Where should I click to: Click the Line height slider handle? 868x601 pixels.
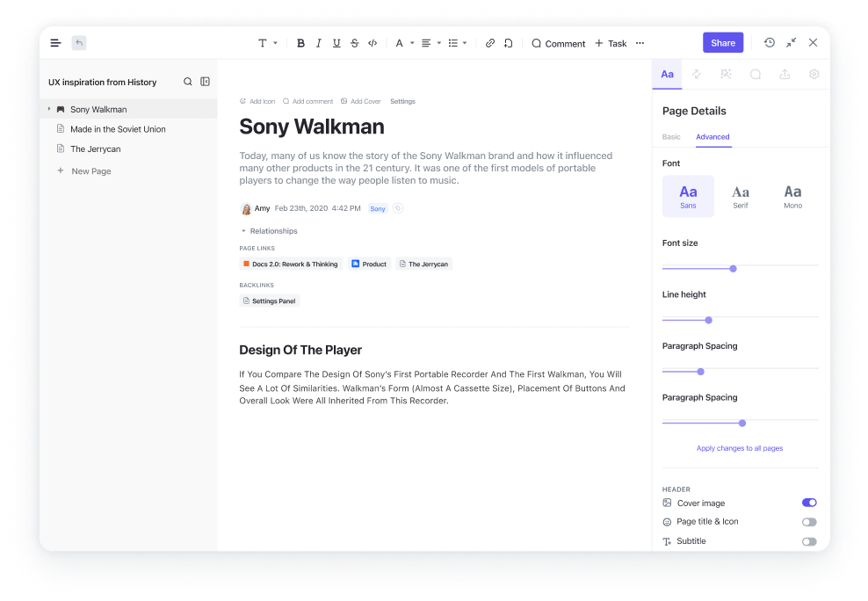[709, 320]
